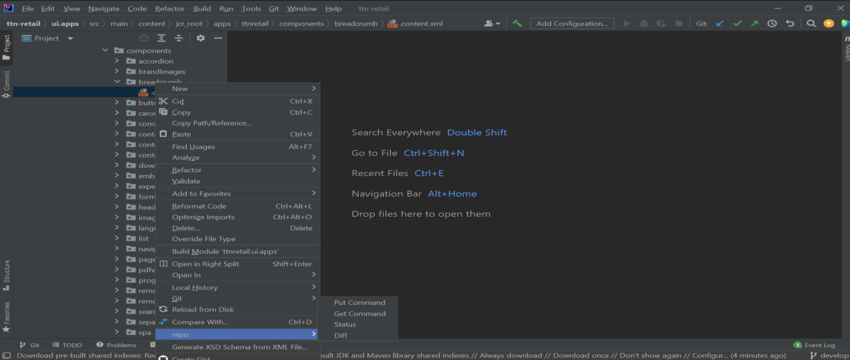The image size is (850, 360).
Task: Click the IDE updates orange icon
Action: click(x=828, y=23)
